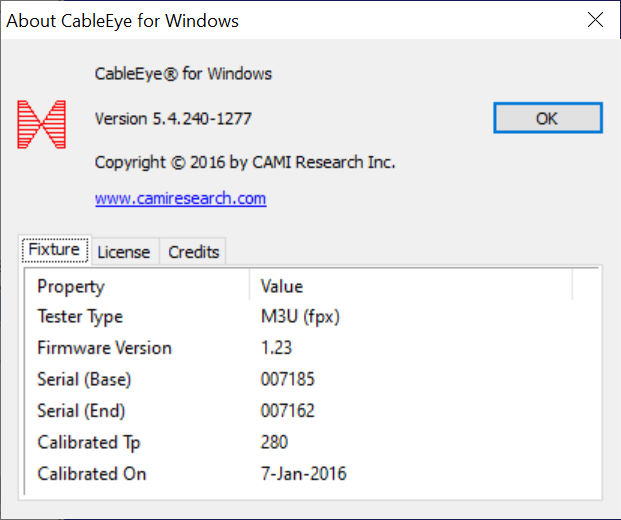This screenshot has width=621, height=520.
Task: Select the Calibrated On row
Action: pyautogui.click(x=91, y=473)
